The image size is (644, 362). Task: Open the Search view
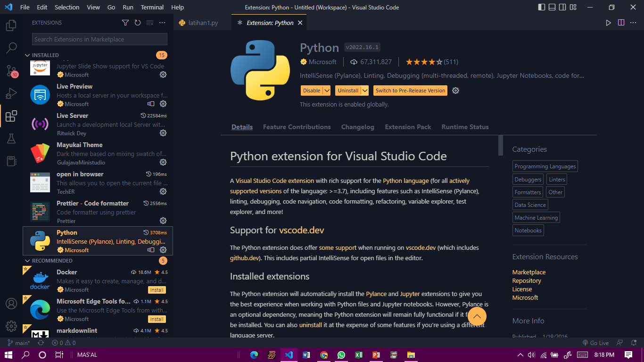pos(11,47)
